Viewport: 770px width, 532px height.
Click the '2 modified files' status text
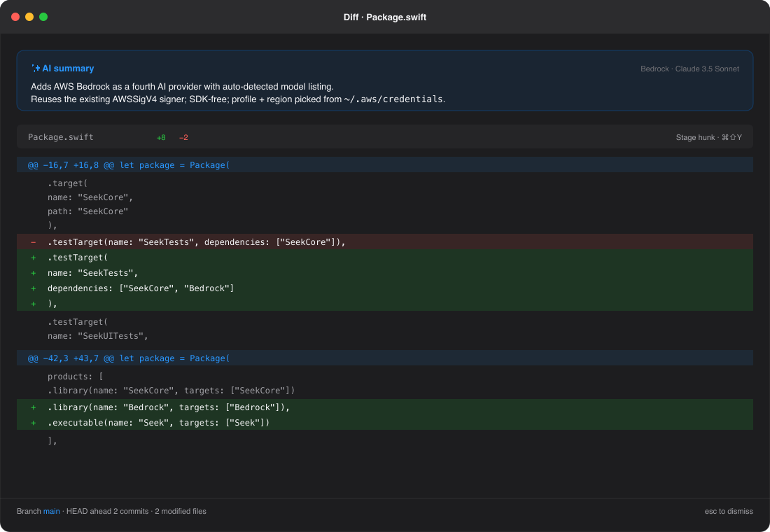181,512
